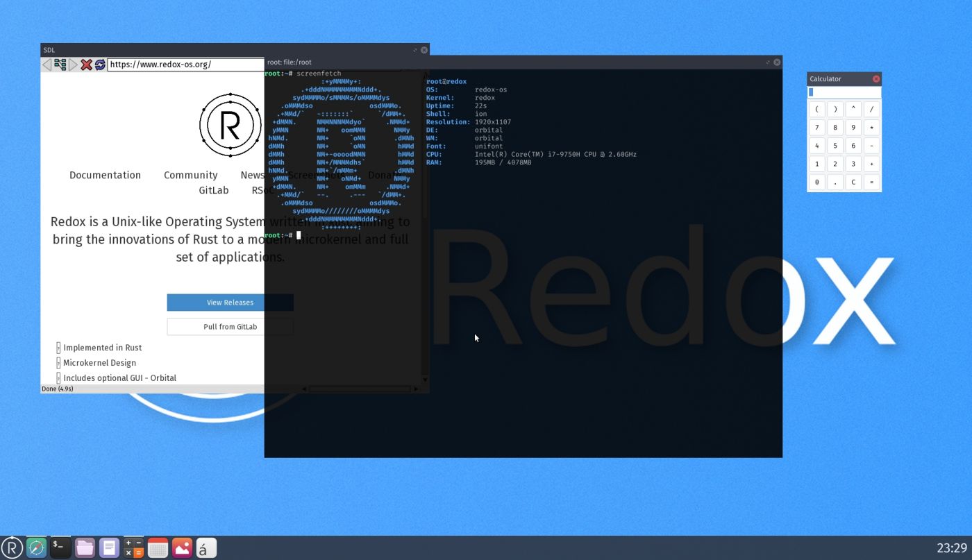Open the image viewer taskbar icon

tap(182, 548)
